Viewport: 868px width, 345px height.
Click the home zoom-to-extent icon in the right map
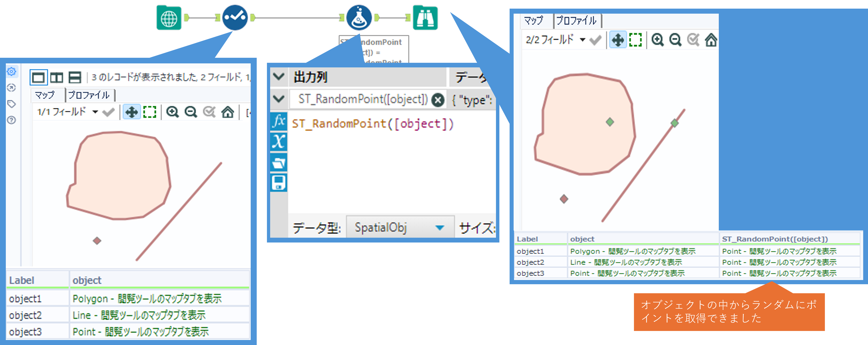point(711,40)
